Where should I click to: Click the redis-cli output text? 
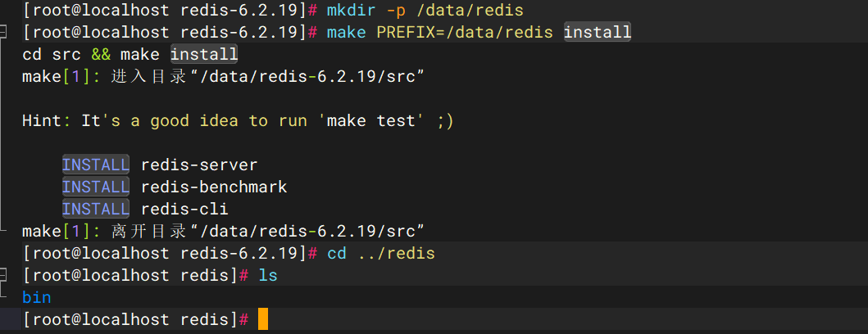(184, 209)
